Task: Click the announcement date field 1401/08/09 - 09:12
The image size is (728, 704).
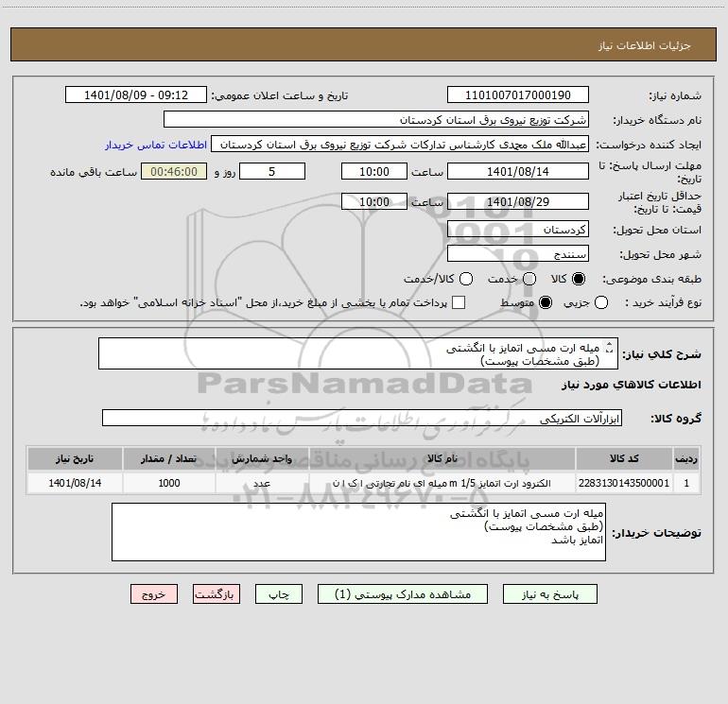Action: [x=136, y=94]
